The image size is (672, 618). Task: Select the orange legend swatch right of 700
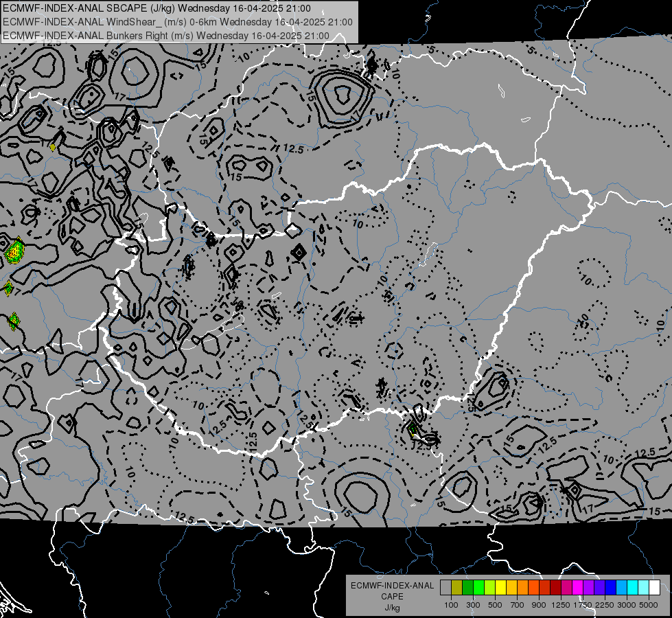522,588
